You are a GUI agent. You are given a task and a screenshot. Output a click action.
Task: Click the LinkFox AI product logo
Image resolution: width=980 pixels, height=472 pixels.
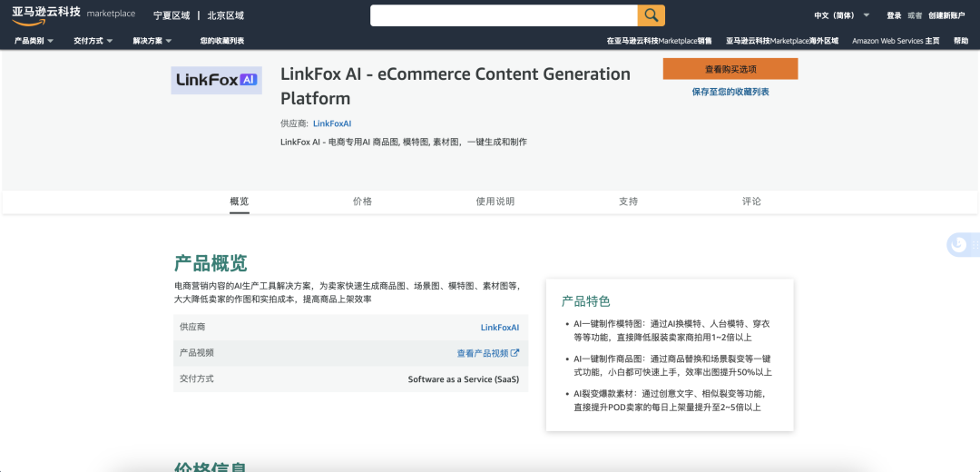(216, 80)
